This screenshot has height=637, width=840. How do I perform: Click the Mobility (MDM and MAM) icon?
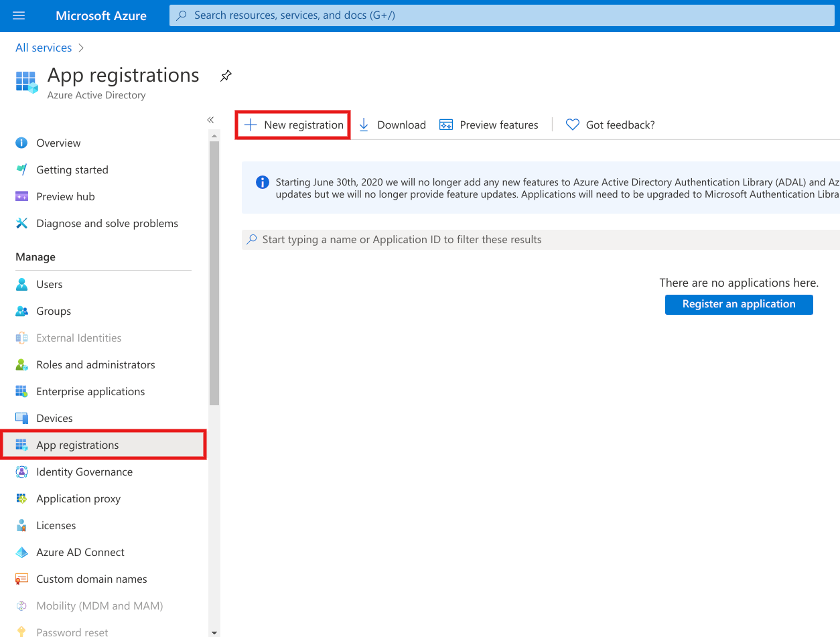pyautogui.click(x=21, y=606)
